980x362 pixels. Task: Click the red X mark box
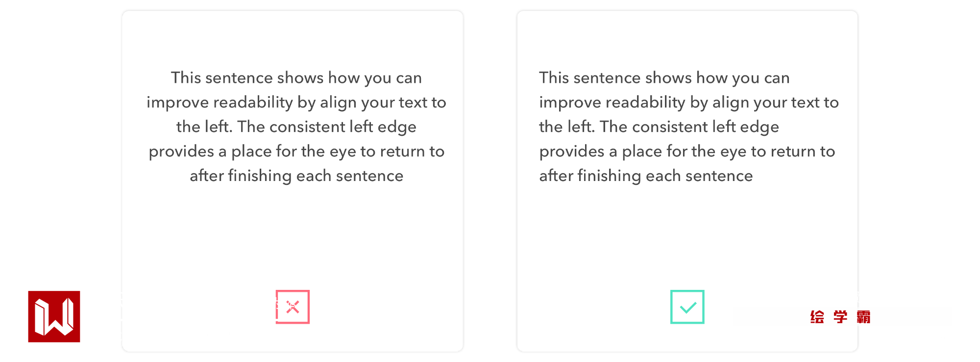point(293,307)
